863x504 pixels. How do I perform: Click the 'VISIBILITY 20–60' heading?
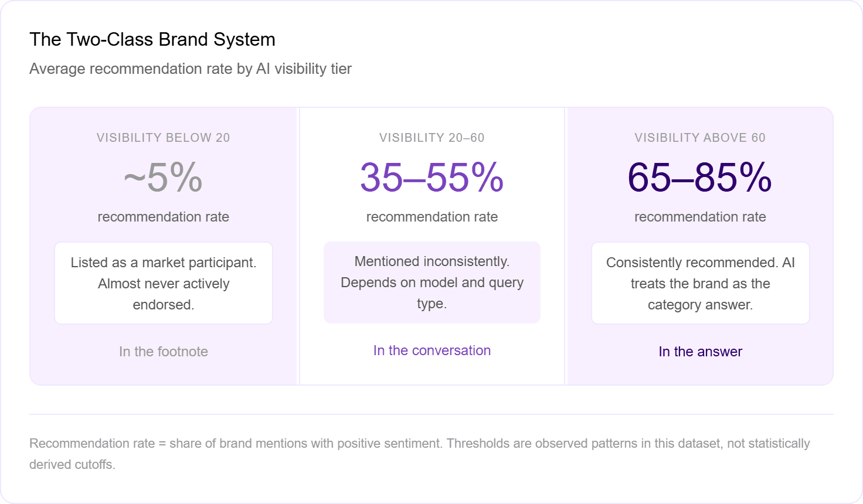pyautogui.click(x=432, y=138)
